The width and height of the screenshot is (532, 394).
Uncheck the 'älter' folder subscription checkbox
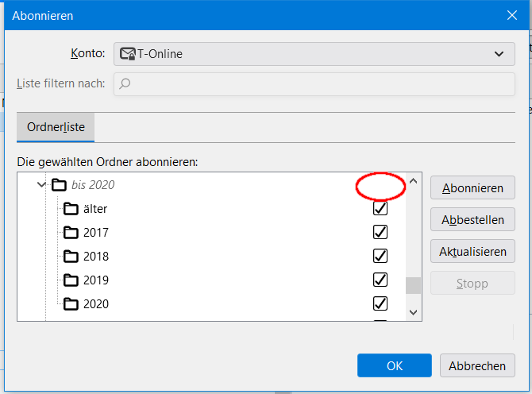tap(380, 208)
